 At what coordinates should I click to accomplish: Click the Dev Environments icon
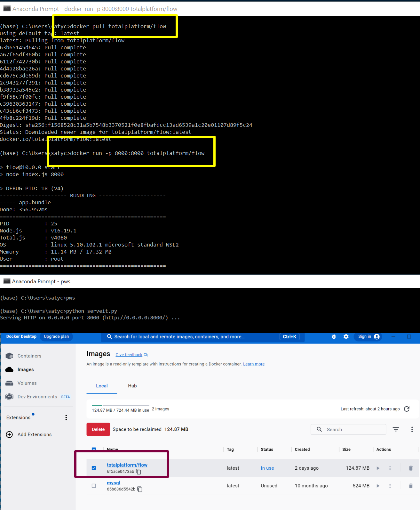click(x=9, y=397)
